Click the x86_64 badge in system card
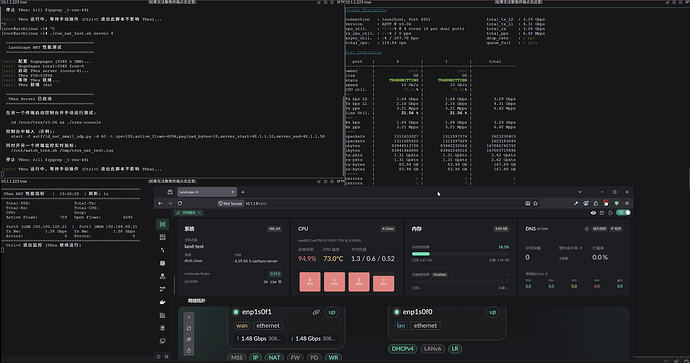This screenshot has height=363, width=690. point(274,229)
